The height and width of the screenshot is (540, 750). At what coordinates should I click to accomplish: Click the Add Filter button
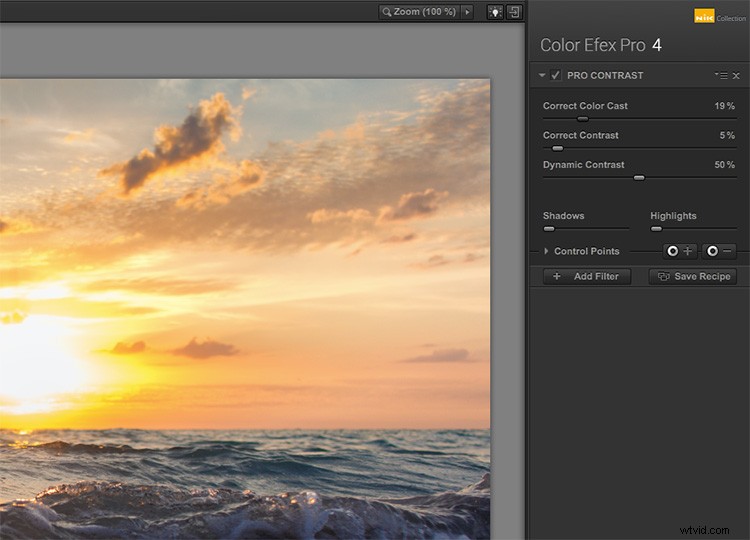pyautogui.click(x=587, y=276)
